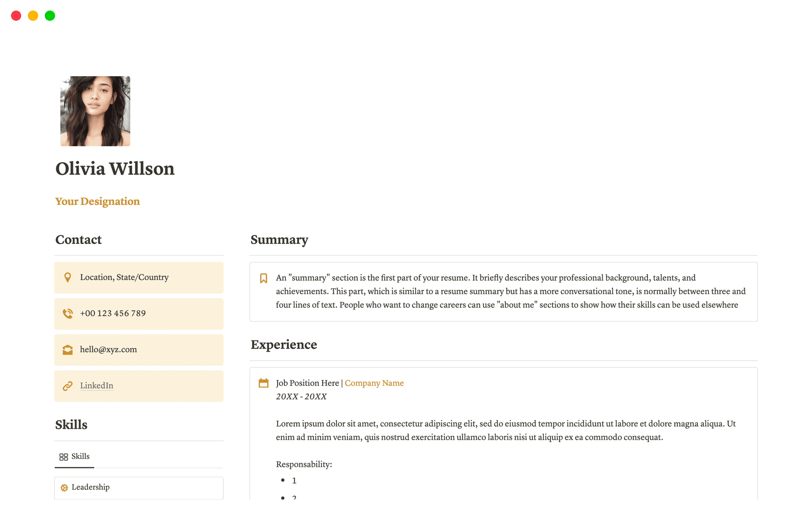Click the location pin icon
Viewport: 812px width, 508px height.
click(x=68, y=277)
